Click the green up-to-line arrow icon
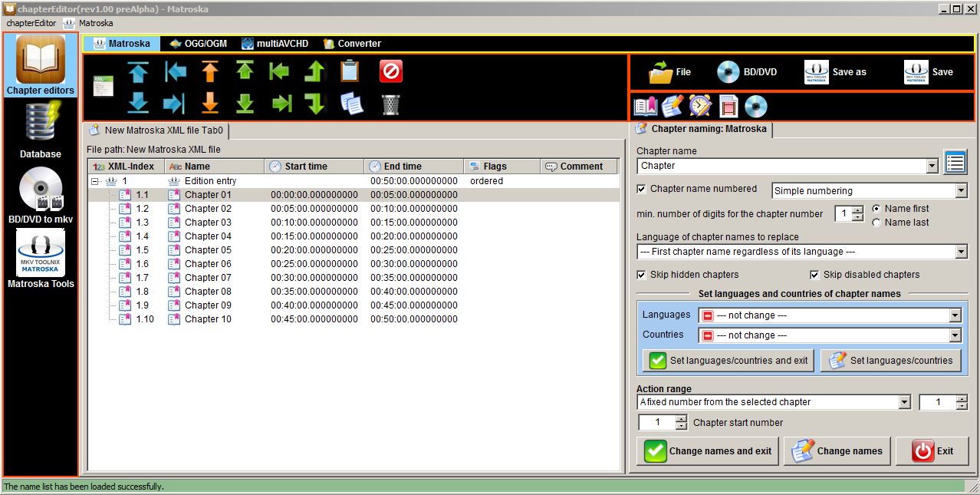This screenshot has width=980, height=495. pos(245,71)
